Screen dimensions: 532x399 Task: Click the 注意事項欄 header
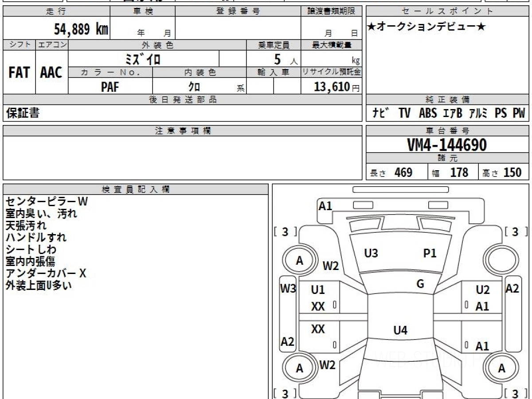click(x=183, y=131)
